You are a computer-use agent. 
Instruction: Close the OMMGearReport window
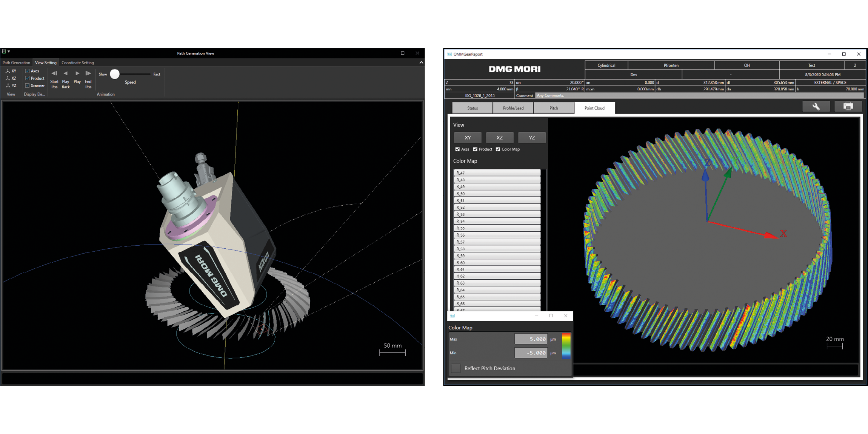[859, 54]
